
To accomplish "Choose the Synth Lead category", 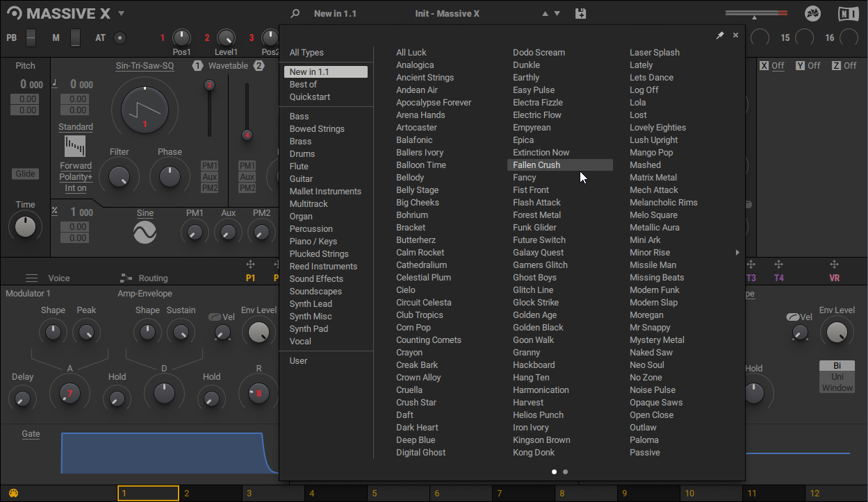I will click(x=311, y=304).
